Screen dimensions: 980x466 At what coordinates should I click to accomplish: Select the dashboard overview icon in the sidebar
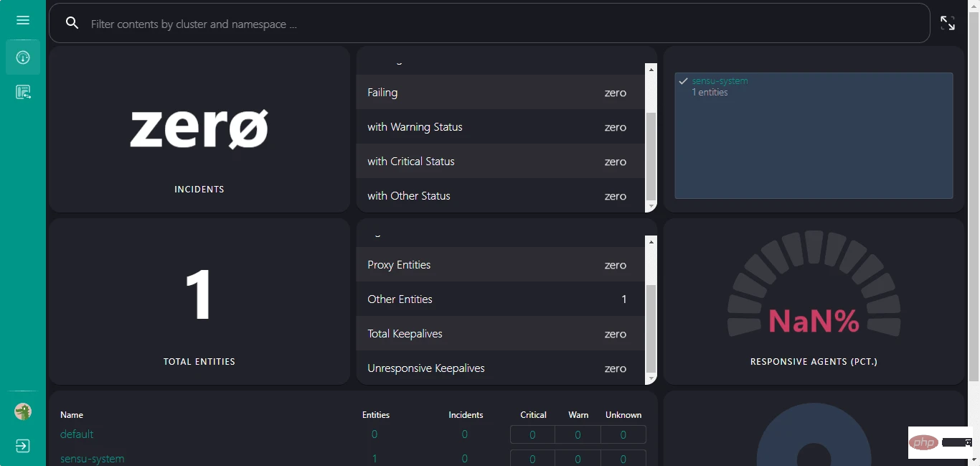22,57
